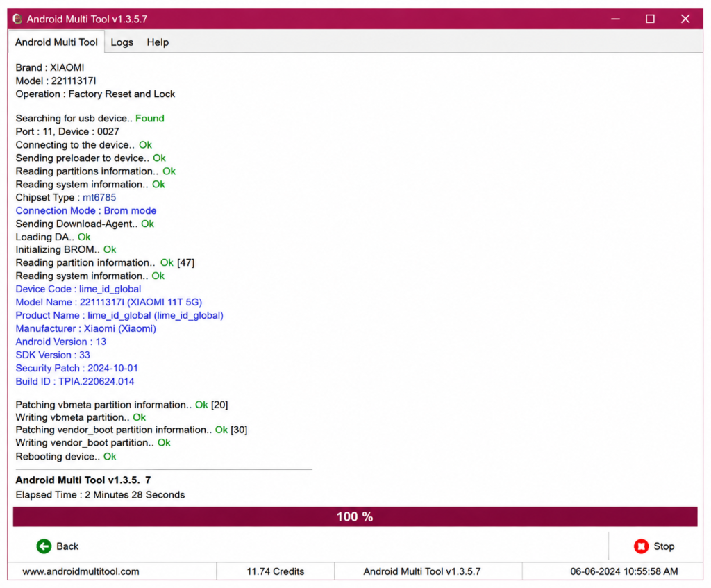Click Connection Mode : Brom mode line
This screenshot has height=588, width=711.
85,210
